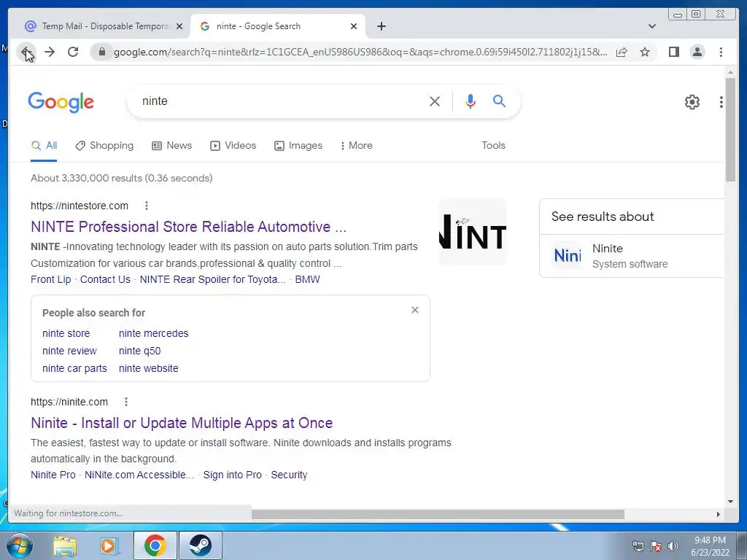Screen dimensions: 747x560
Task: Share this page using the share icon
Action: 622,52
